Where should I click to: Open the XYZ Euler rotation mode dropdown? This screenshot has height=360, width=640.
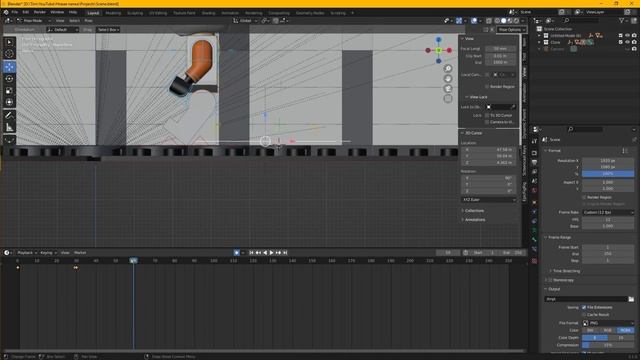(x=489, y=200)
